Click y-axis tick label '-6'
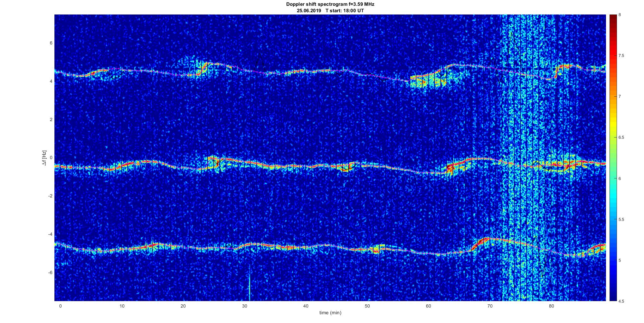 coord(51,273)
